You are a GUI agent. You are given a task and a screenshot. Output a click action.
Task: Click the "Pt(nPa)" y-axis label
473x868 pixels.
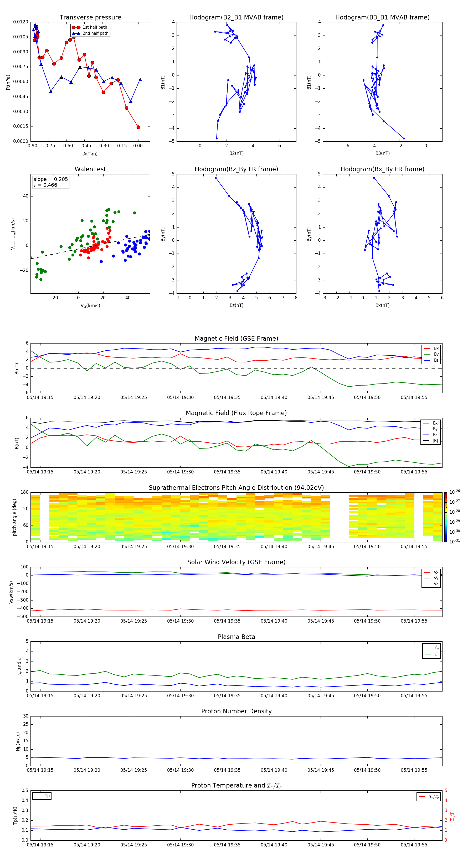coord(8,82)
